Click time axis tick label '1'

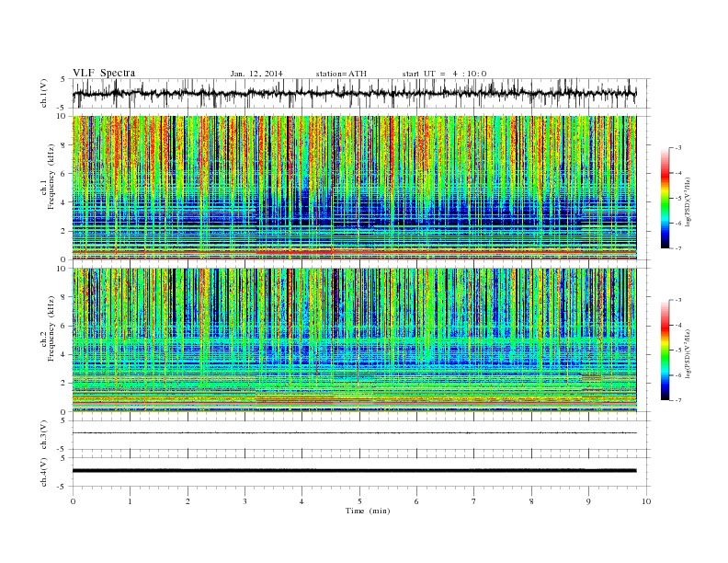point(131,501)
